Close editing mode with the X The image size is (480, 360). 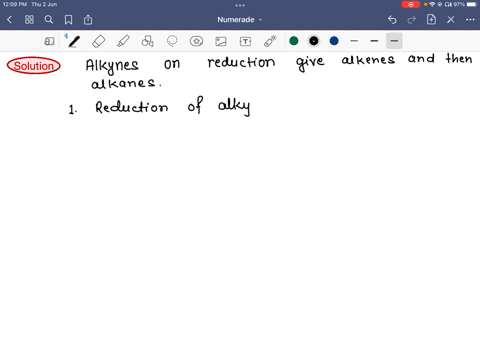(451, 20)
